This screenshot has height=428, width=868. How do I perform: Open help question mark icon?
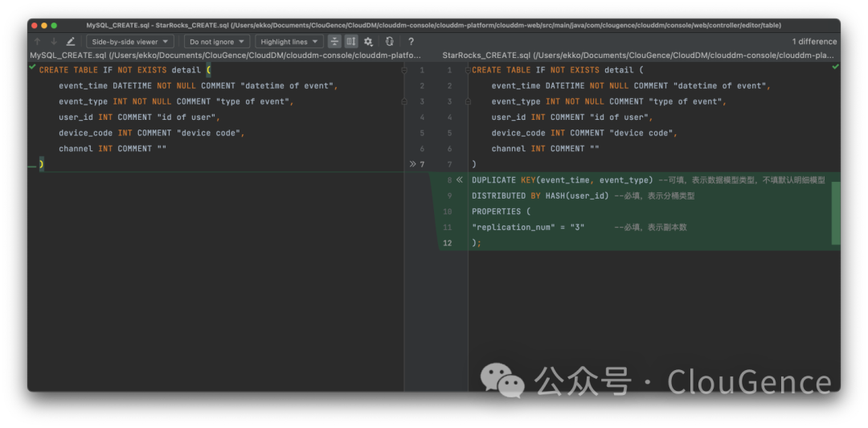[x=411, y=42]
